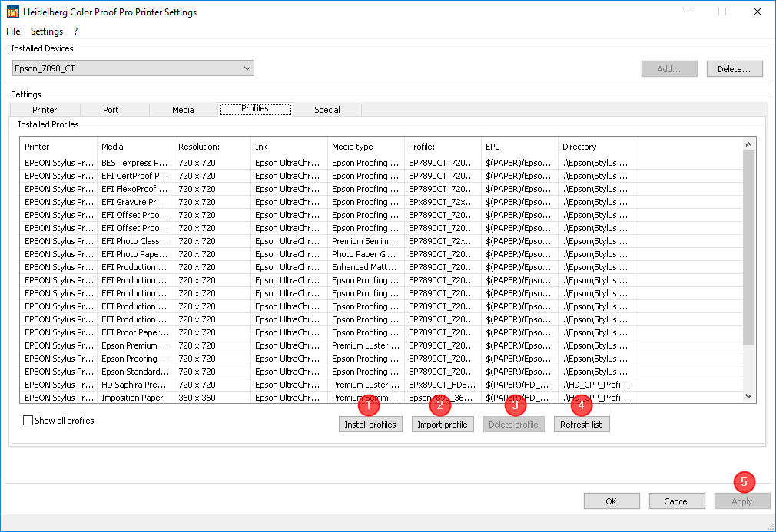Click the profile list scroll down arrow
The width and height of the screenshot is (776, 532).
click(x=748, y=396)
